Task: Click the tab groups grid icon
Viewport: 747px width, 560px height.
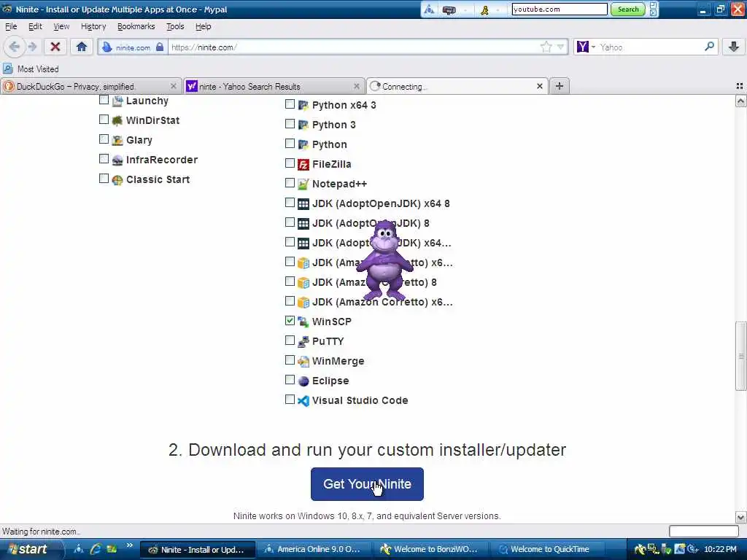Action: coord(740,86)
